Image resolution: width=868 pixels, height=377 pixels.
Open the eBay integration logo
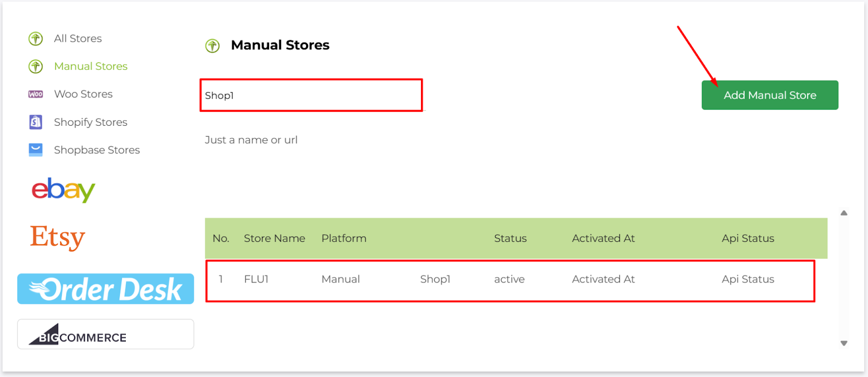[x=63, y=190]
